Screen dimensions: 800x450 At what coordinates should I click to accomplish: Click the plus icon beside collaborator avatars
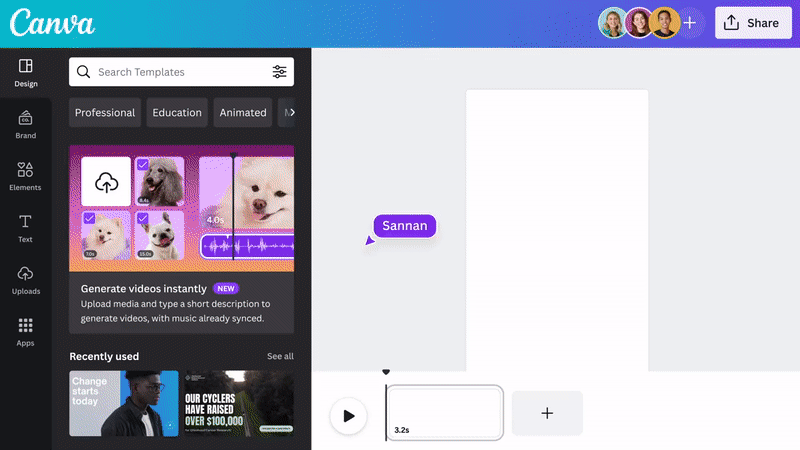click(689, 23)
